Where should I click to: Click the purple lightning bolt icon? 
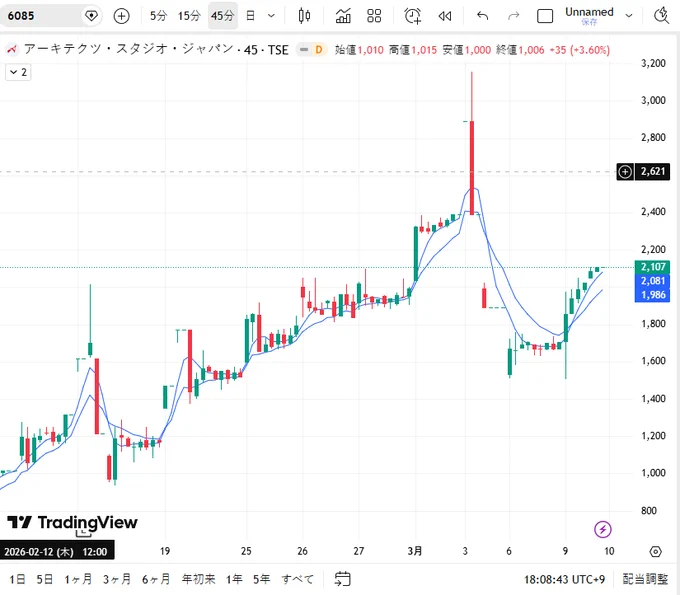coord(602,529)
